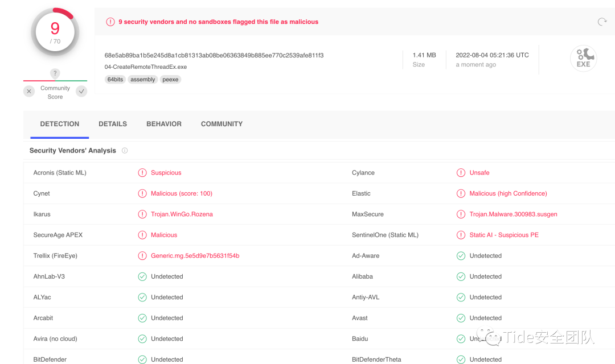Click the green check icon in Avast row
This screenshot has width=615, height=364.
click(461, 318)
